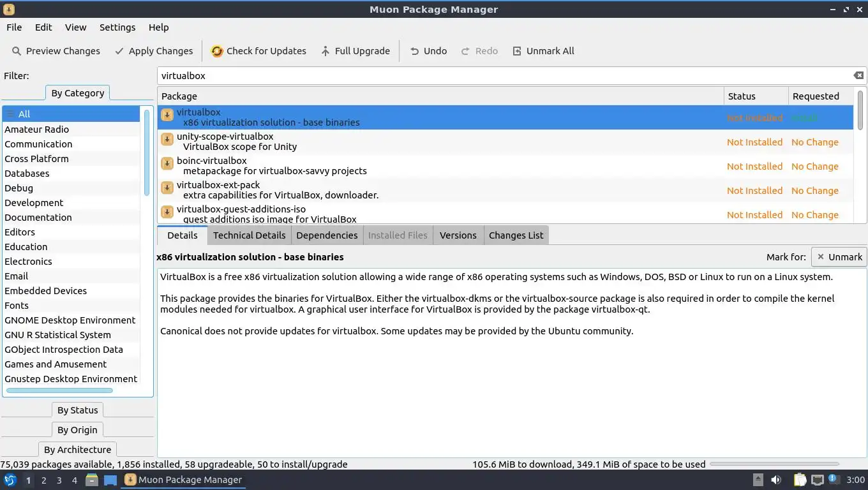Screen dimensions: 868x490
Task: Click the network connection tray icon
Action: tap(818, 480)
